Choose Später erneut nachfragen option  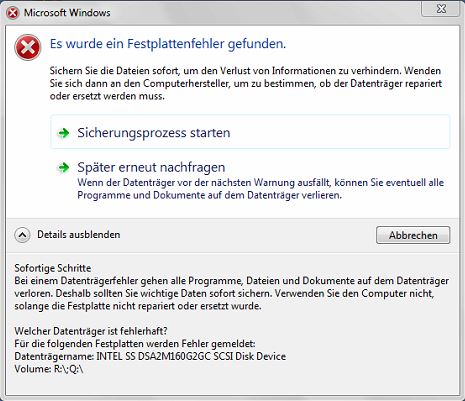click(x=151, y=167)
